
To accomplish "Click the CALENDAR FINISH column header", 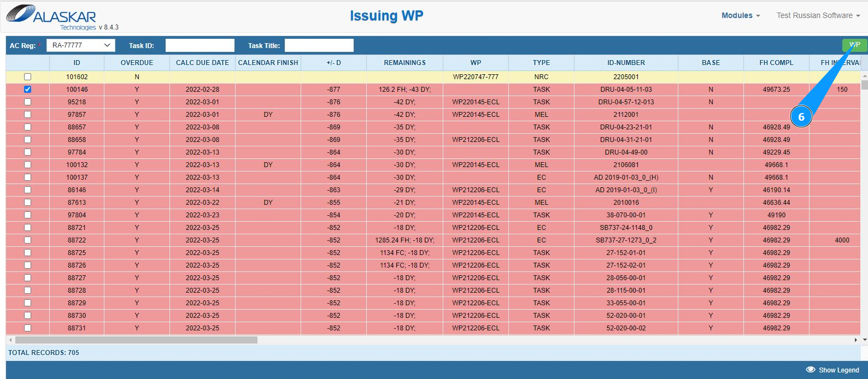I will [x=268, y=63].
